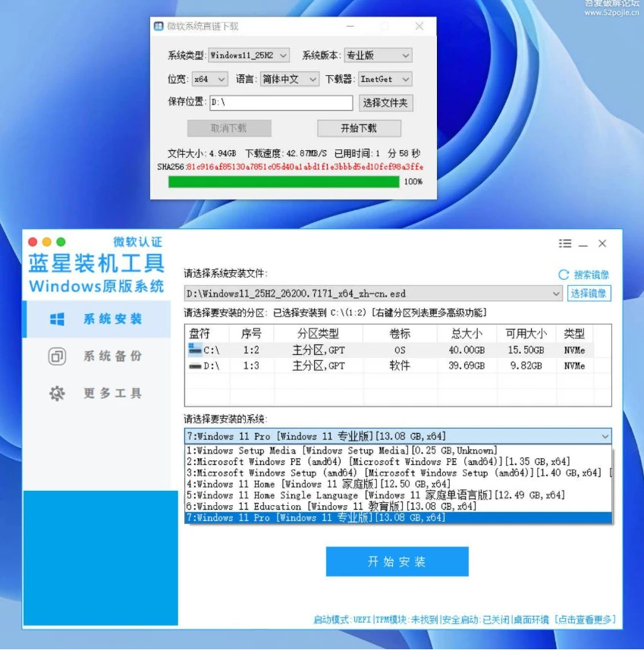This screenshot has width=644, height=650.
Task: Open the list menu icon in title bar
Action: (564, 243)
